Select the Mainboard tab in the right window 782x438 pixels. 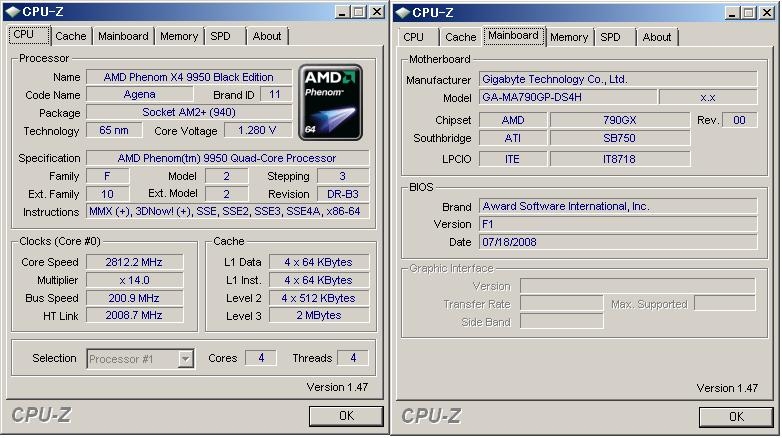point(514,36)
